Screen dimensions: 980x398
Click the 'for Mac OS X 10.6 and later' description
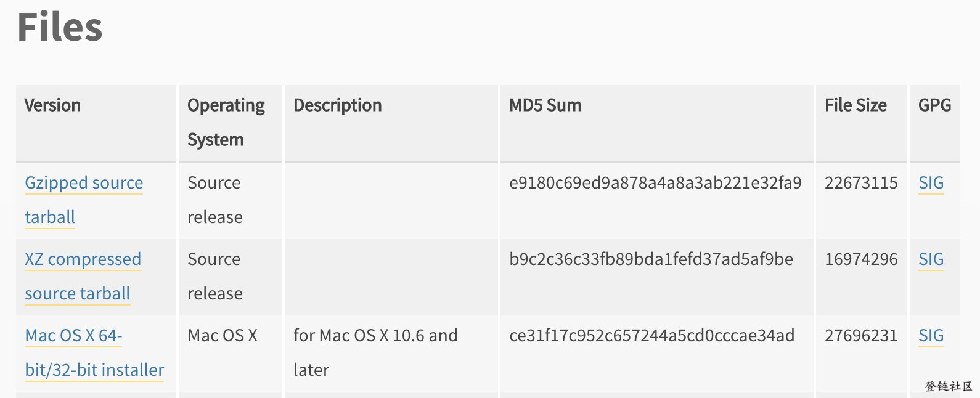[375, 352]
